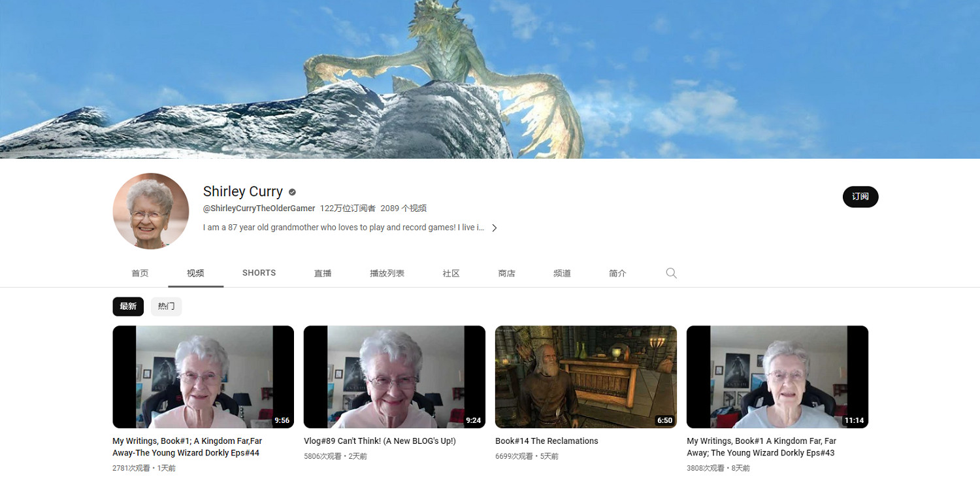Select the 最新 latest filter chip
Viewport: 980px width, 485px height.
point(128,307)
